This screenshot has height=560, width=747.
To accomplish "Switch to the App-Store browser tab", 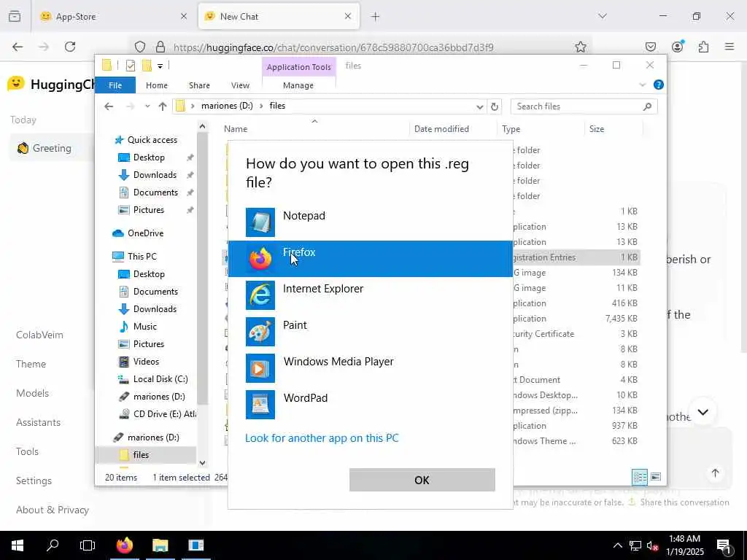I will tap(115, 16).
